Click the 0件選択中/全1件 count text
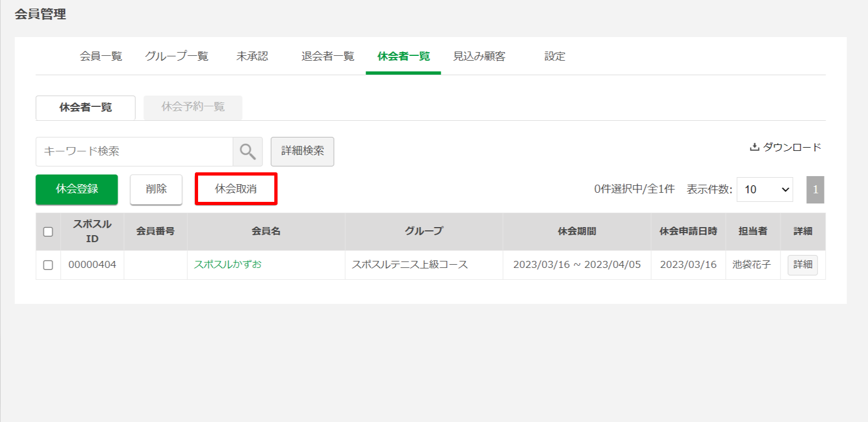The image size is (868, 422). click(x=634, y=189)
